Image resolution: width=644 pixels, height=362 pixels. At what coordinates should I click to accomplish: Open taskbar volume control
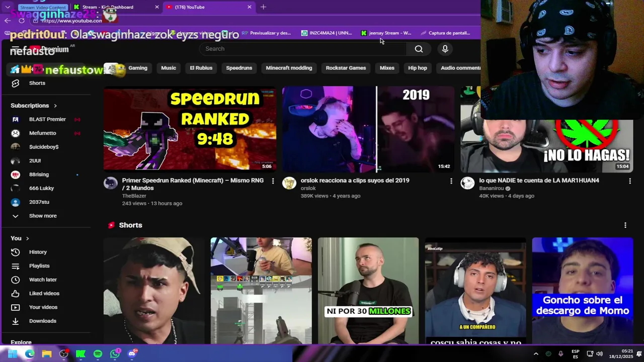(x=599, y=354)
